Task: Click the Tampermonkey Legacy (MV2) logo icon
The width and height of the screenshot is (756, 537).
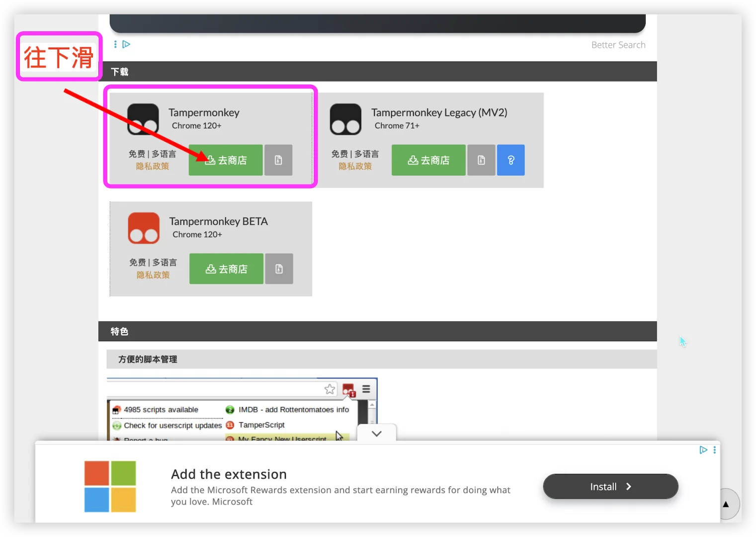Action: 345,119
